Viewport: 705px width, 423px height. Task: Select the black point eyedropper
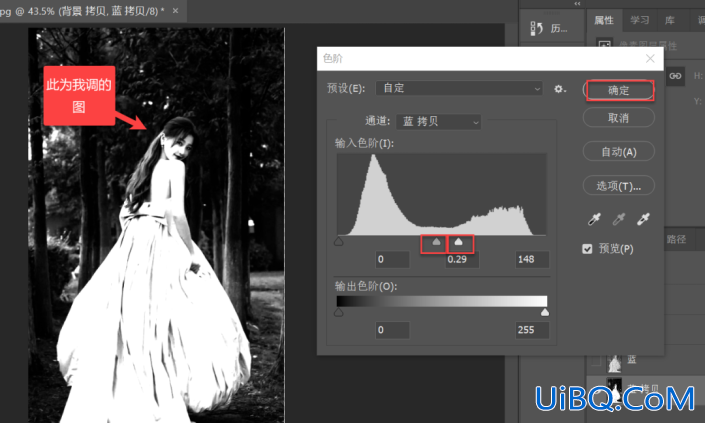click(594, 219)
